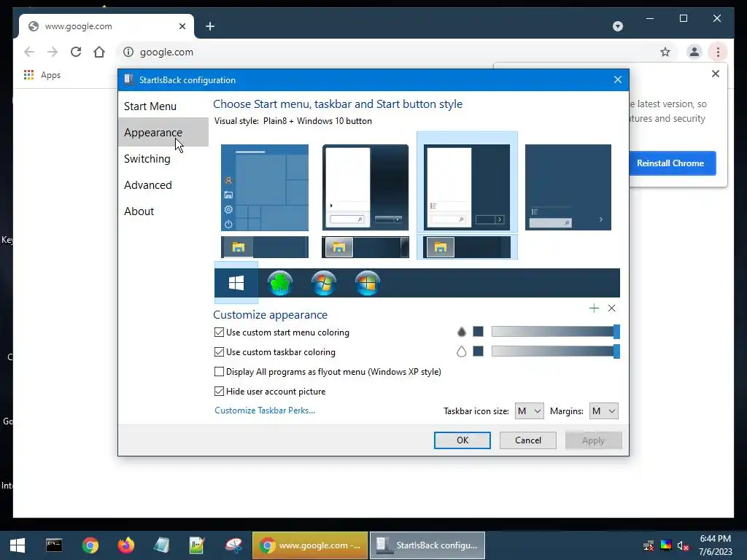The height and width of the screenshot is (560, 747).
Task: Open the pinned green notepad taskbar app
Action: coord(197,545)
